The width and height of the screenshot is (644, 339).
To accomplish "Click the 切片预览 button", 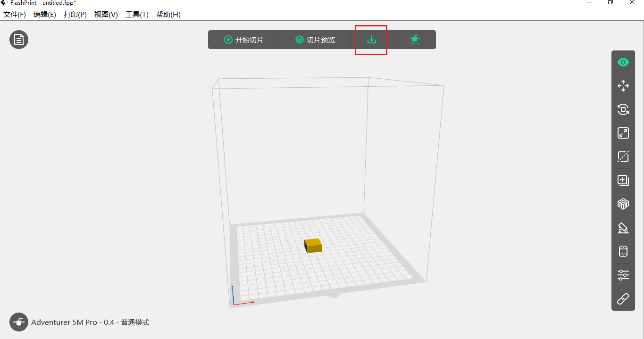I will coord(315,40).
